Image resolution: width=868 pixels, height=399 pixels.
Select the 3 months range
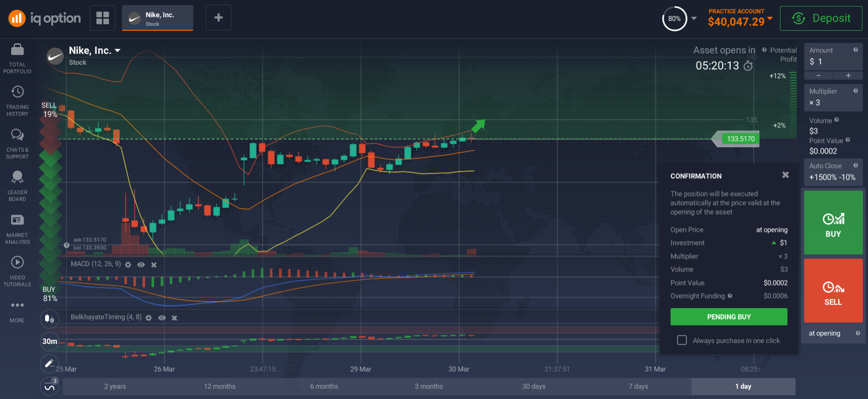(x=429, y=386)
